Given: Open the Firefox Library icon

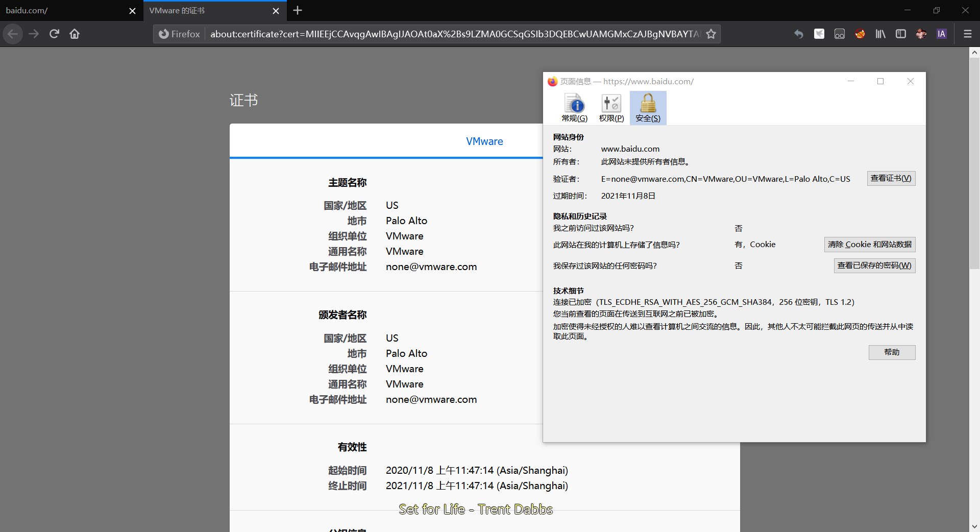Looking at the screenshot, I should (x=880, y=34).
